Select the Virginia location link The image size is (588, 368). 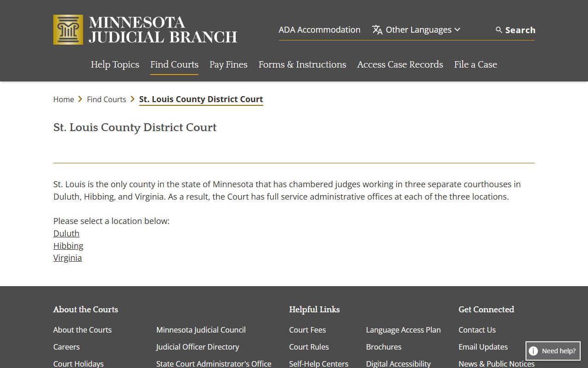click(x=68, y=258)
